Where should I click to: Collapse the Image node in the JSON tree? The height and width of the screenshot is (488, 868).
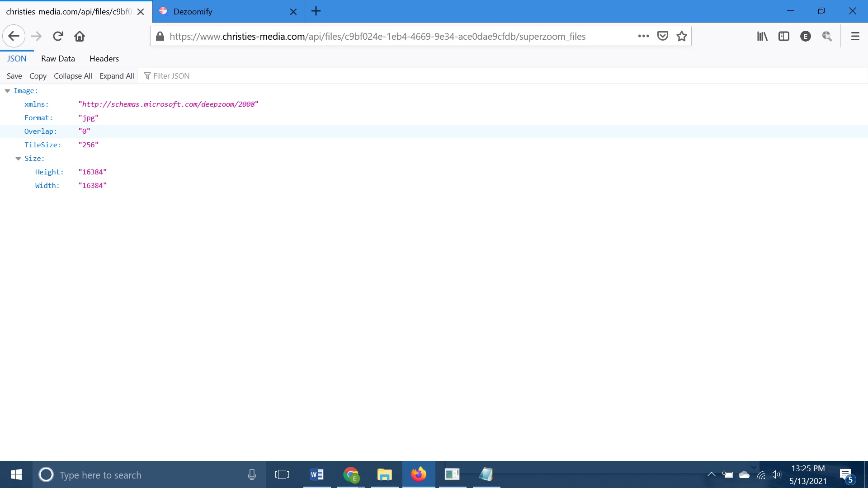tap(7, 90)
